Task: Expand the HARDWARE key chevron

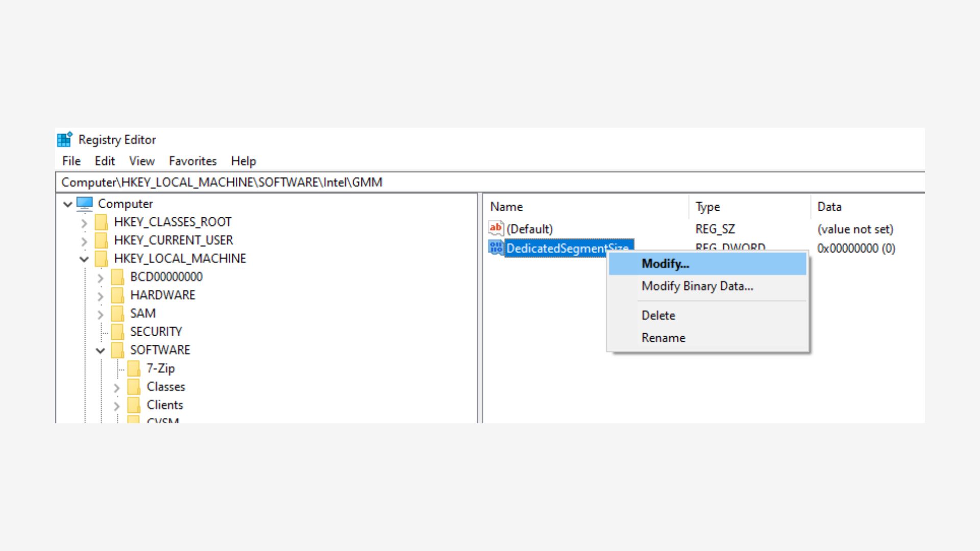Action: point(101,296)
